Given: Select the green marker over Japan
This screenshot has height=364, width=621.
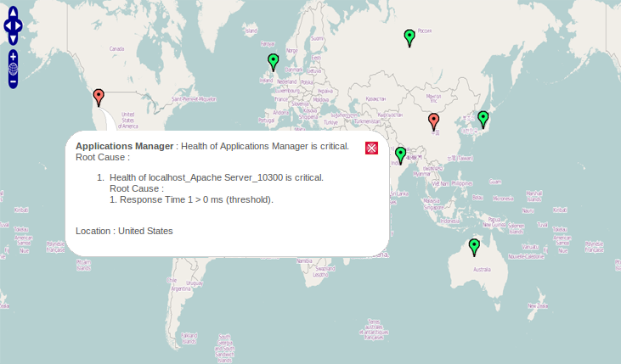Looking at the screenshot, I should pyautogui.click(x=483, y=120).
